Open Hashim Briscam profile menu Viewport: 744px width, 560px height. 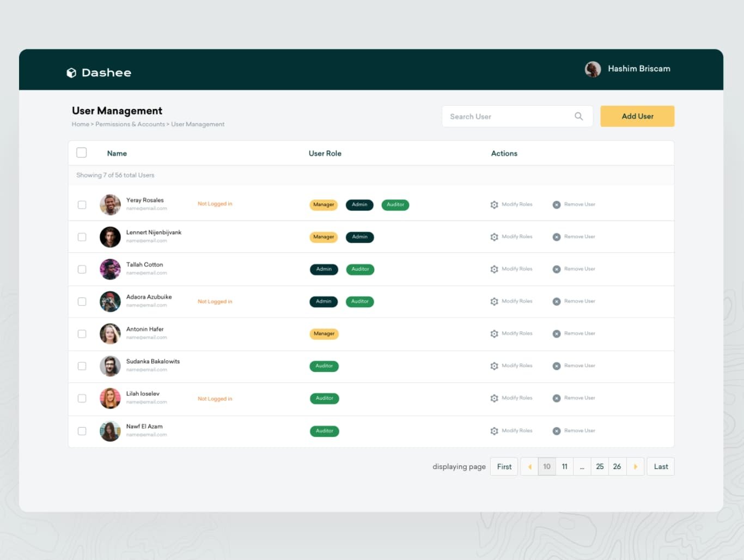[627, 69]
